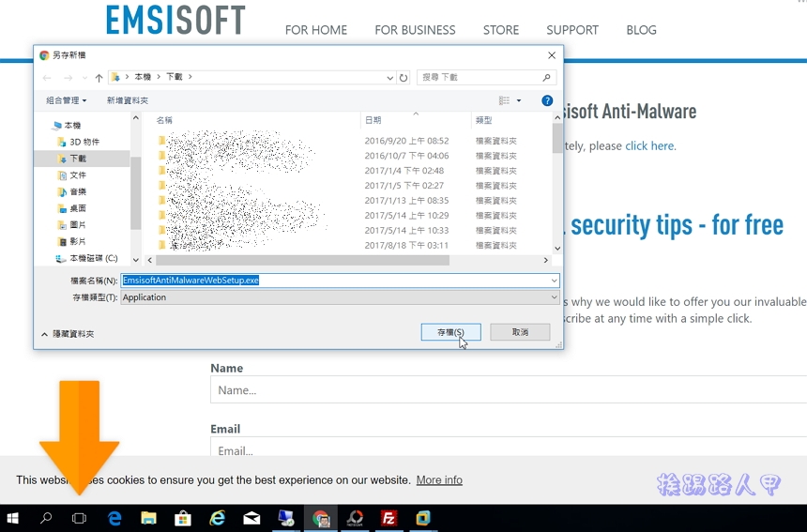The image size is (807, 532).
Task: Select the folder dated 2017/8/18 下午 03:11
Action: click(x=337, y=245)
